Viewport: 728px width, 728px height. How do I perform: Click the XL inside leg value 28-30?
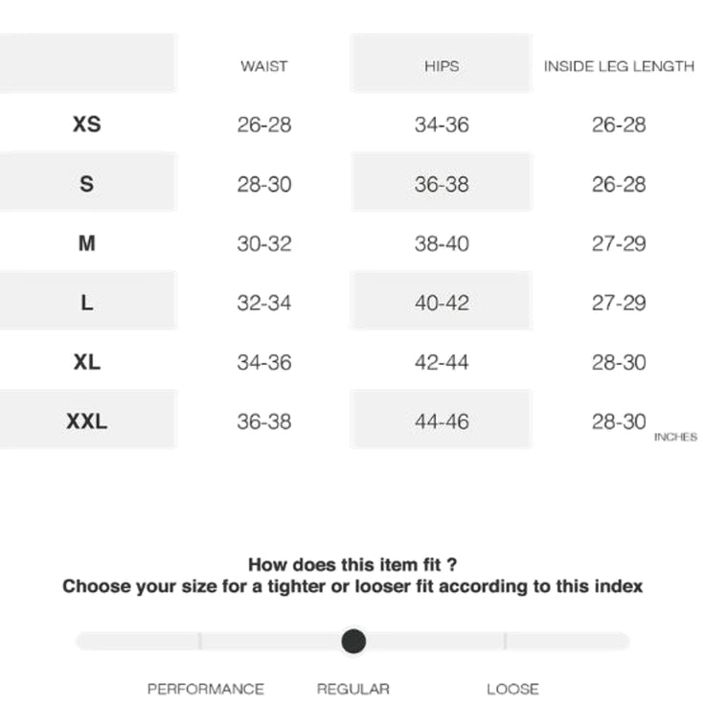coord(619,362)
